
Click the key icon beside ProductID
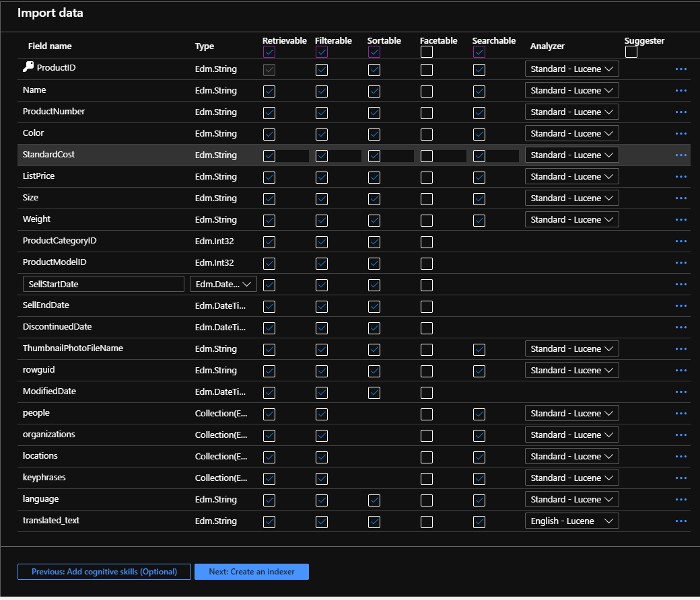28,67
